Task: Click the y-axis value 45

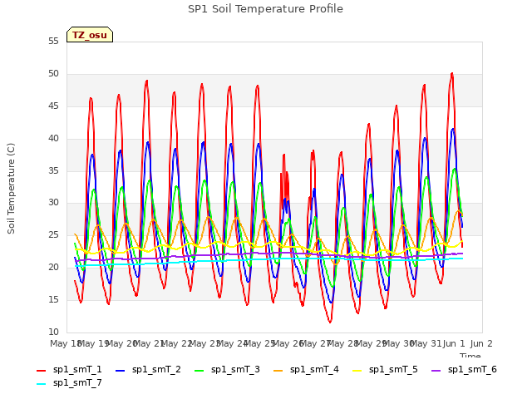Action: pyautogui.click(x=53, y=106)
